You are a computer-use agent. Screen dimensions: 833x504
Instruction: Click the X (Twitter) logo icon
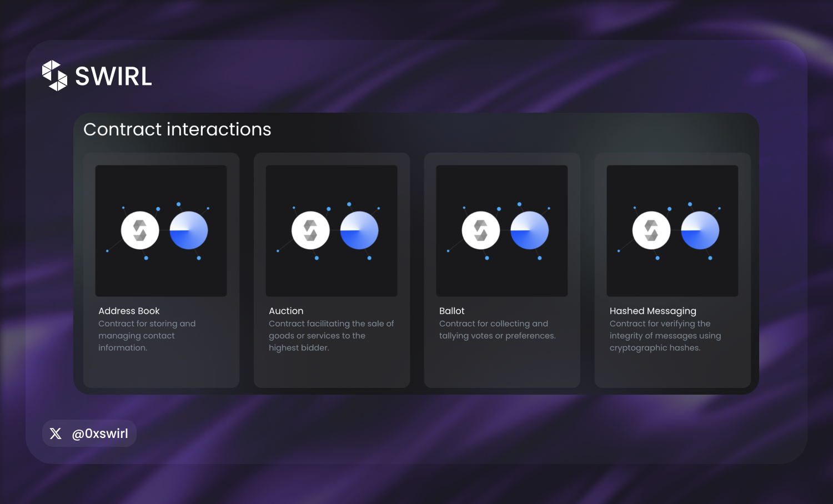(x=56, y=434)
